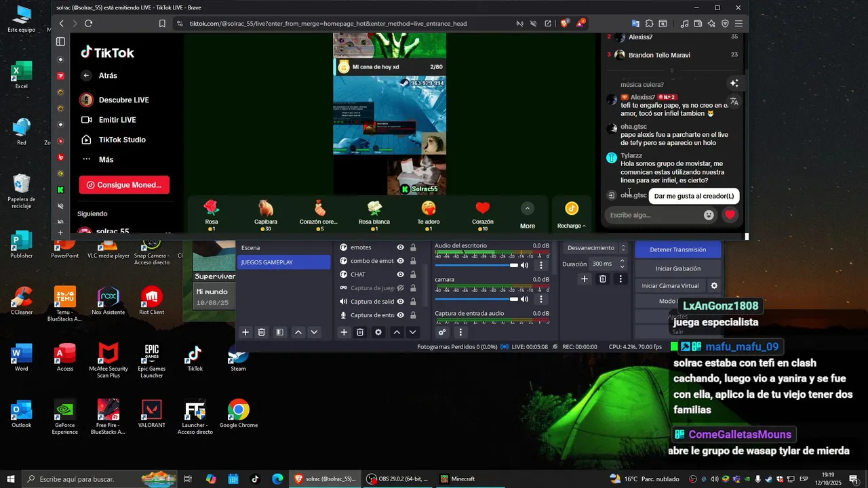
Task: Open the camara channel three-dot menu
Action: [x=541, y=299]
